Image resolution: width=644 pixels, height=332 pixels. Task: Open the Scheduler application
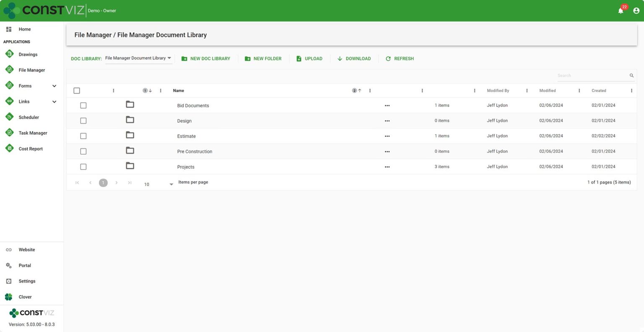[29, 117]
